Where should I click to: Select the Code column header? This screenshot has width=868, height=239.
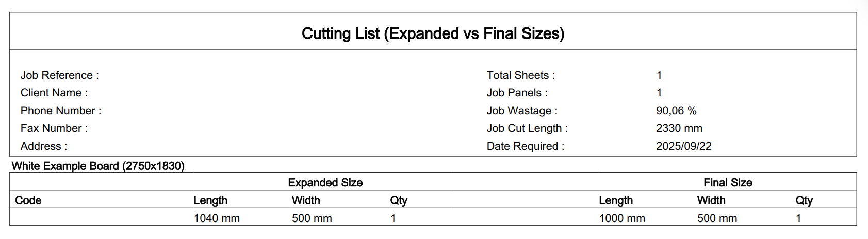28,200
